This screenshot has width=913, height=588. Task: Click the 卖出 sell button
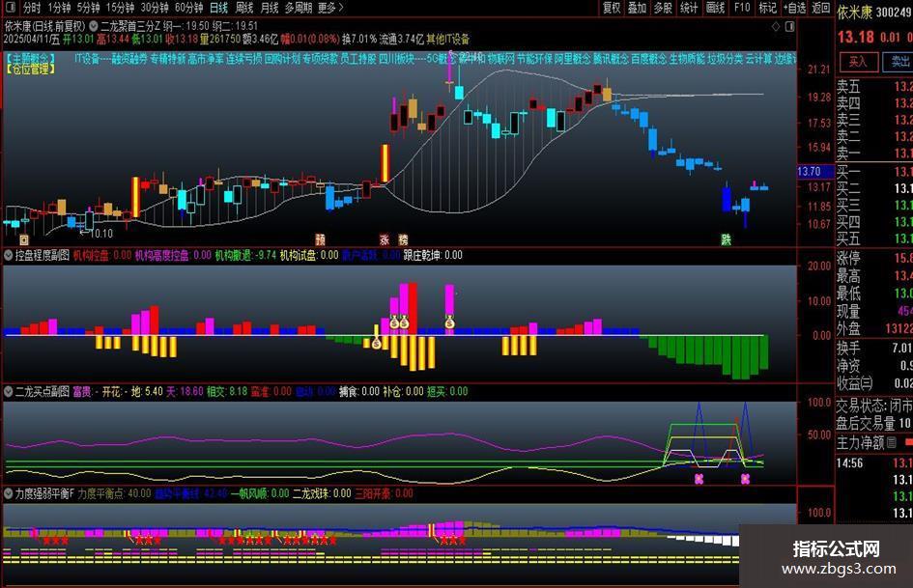tap(899, 61)
